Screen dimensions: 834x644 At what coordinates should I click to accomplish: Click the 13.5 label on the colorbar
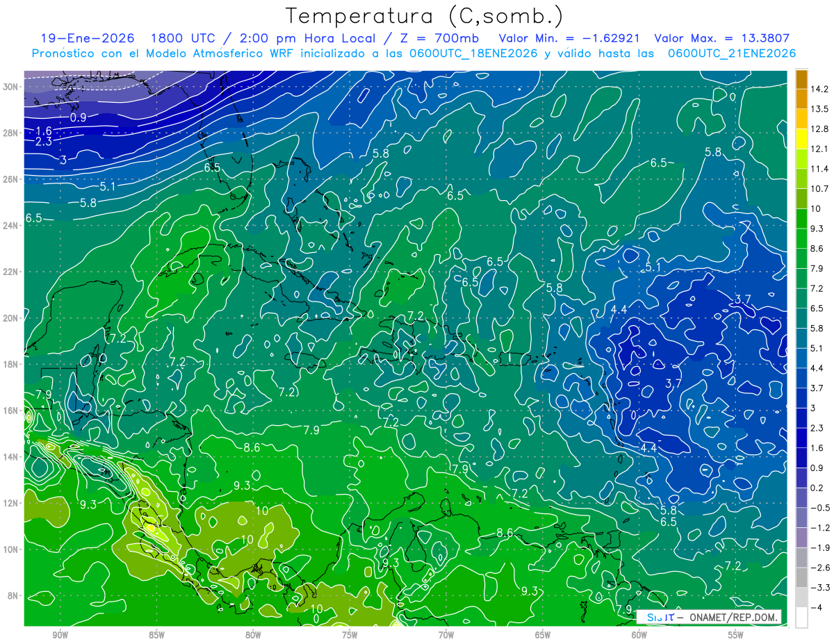tap(818, 109)
